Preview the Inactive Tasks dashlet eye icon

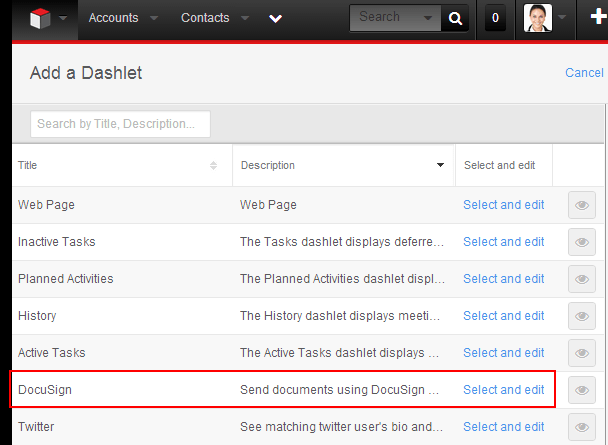(582, 242)
